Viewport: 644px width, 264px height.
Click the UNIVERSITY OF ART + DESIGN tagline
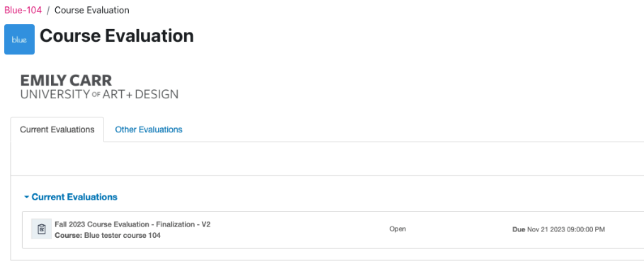99,94
